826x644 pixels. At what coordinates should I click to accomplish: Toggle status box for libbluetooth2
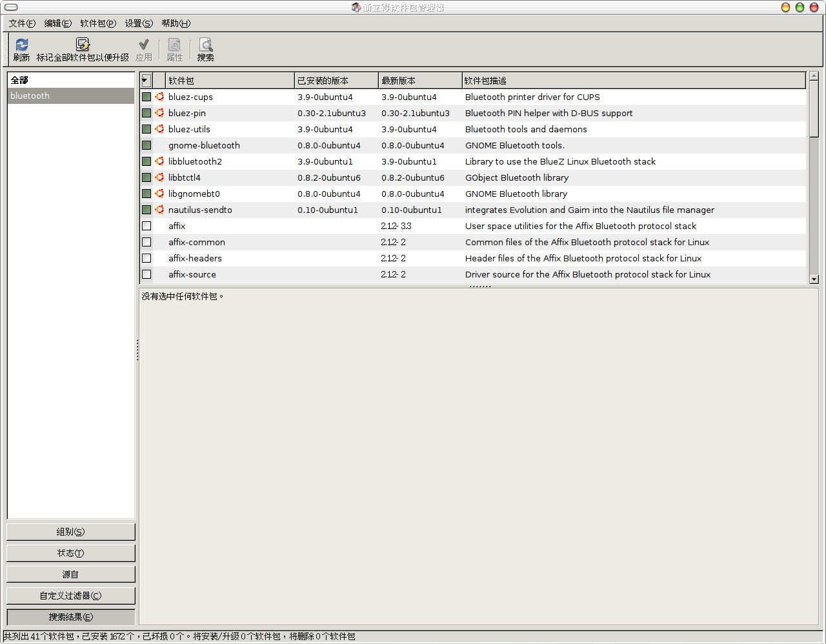point(146,161)
